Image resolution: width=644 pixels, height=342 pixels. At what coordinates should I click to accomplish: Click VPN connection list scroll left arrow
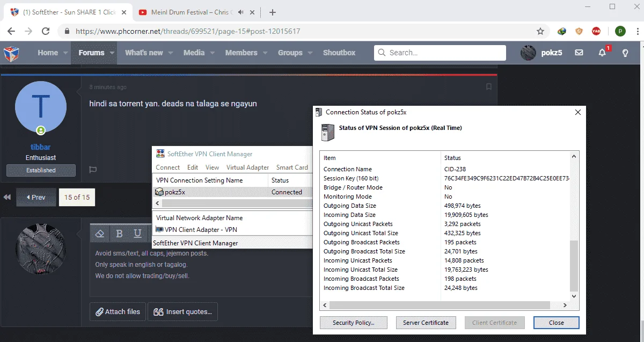point(157,203)
